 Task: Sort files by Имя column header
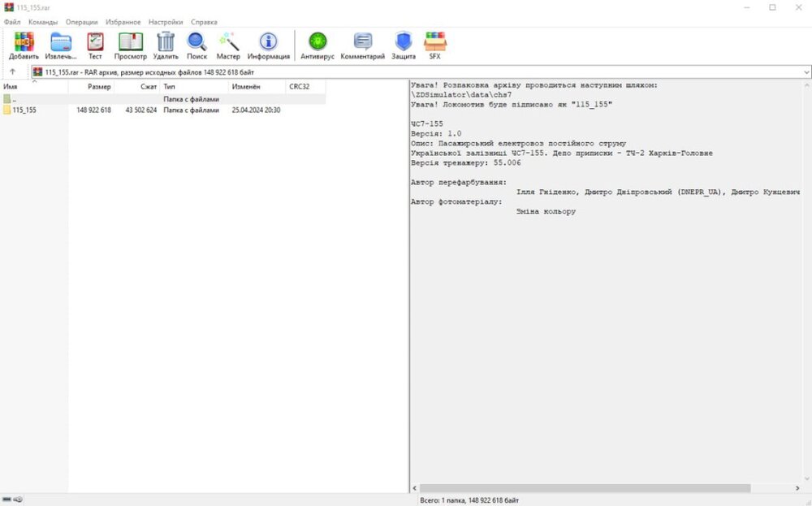pos(11,86)
